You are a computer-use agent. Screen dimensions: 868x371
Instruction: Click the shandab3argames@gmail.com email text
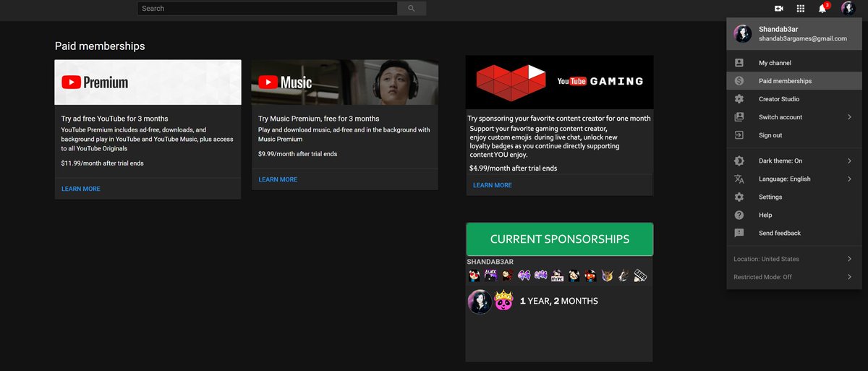click(x=803, y=39)
